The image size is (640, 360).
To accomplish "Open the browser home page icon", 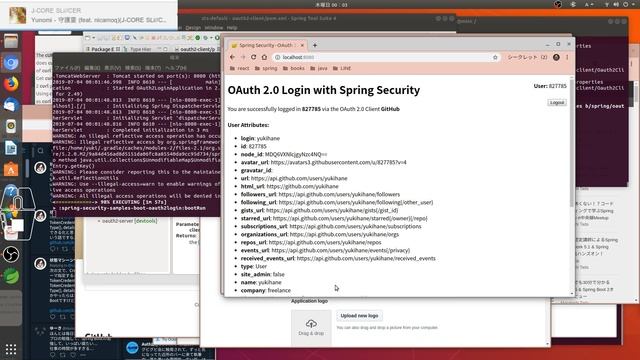I will click(x=264, y=57).
